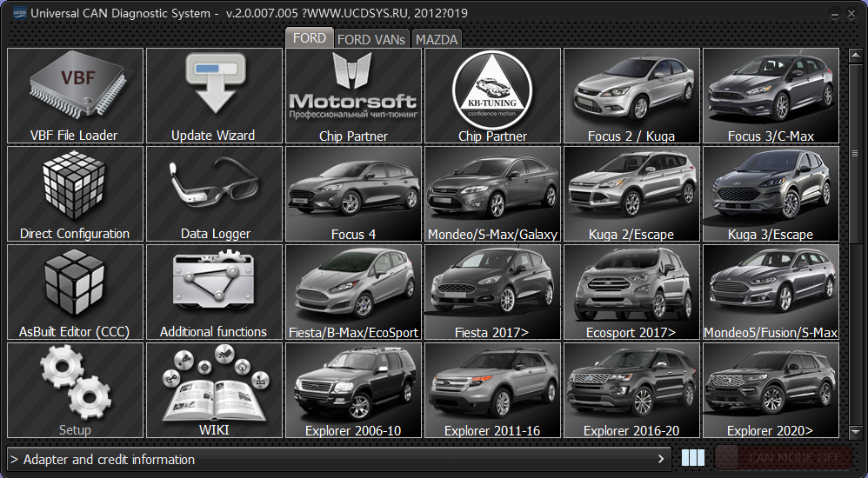
Task: Open the Motorsoft Chip Partner tile
Action: 353,96
